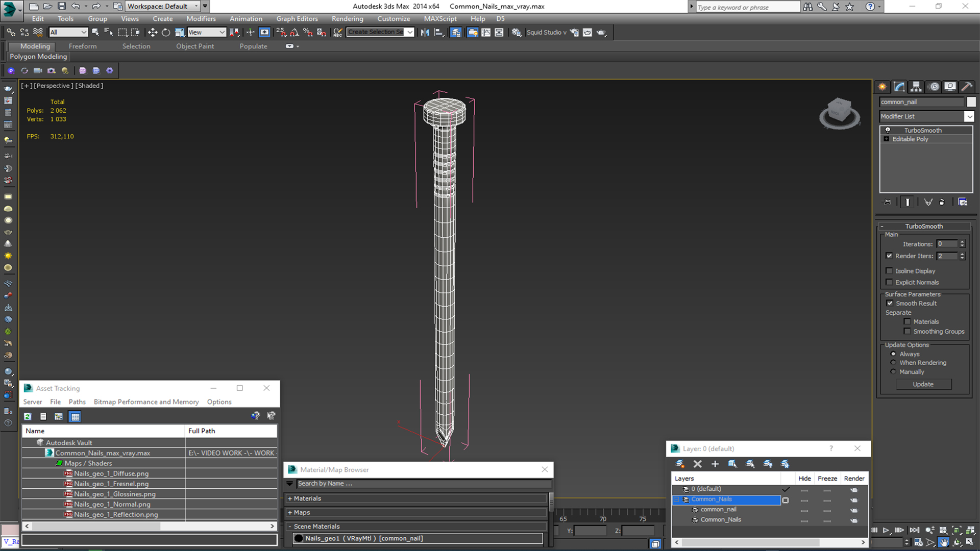Open the Graph Editors menu
Viewport: 980px width, 551px height.
point(297,19)
